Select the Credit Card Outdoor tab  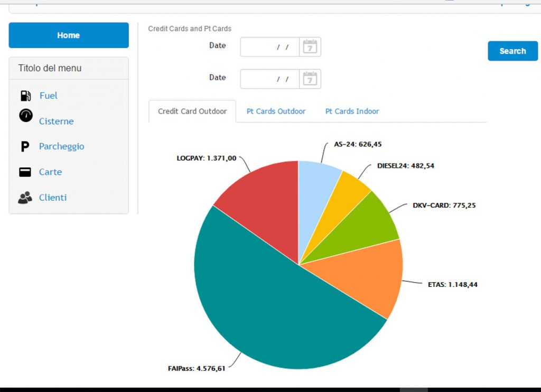pyautogui.click(x=192, y=111)
